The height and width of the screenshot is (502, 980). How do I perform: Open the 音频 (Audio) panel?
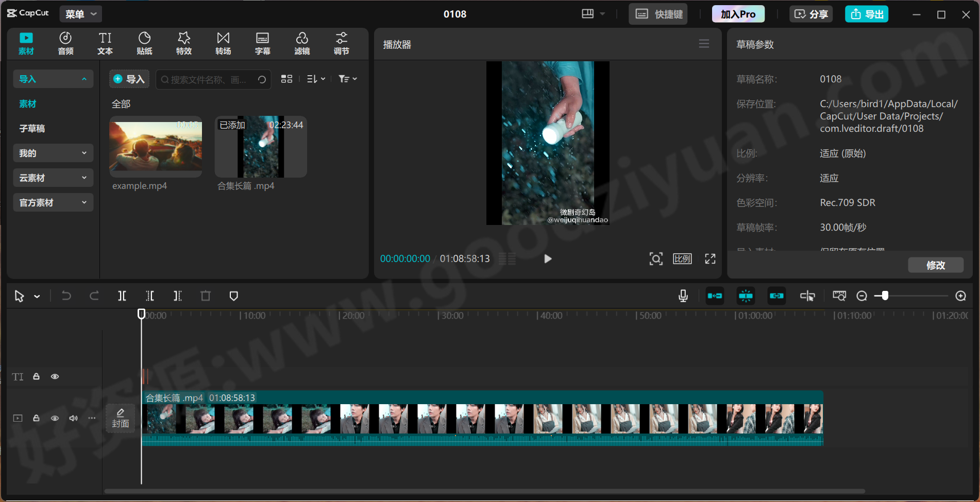(x=65, y=43)
